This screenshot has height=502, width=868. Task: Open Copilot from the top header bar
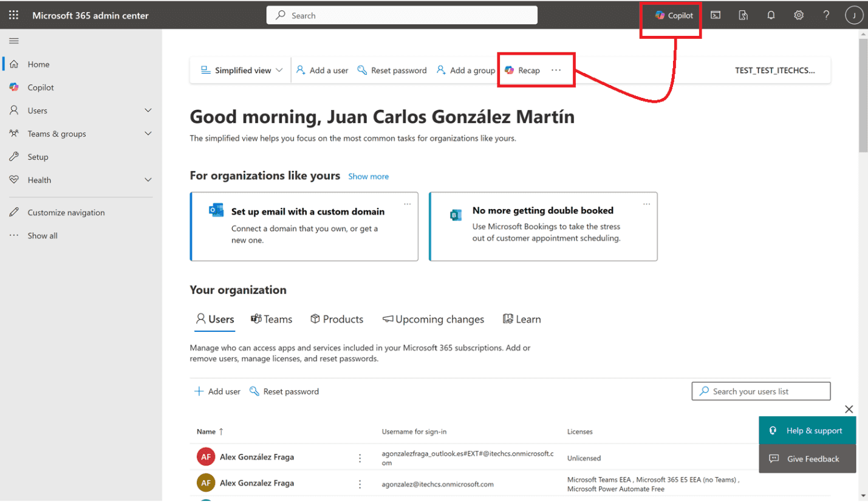tap(674, 15)
